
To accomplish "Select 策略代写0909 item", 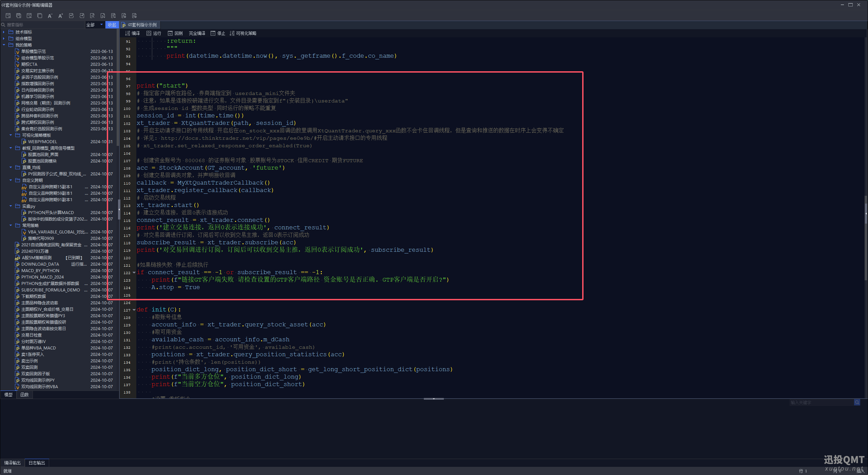I will click(41, 239).
